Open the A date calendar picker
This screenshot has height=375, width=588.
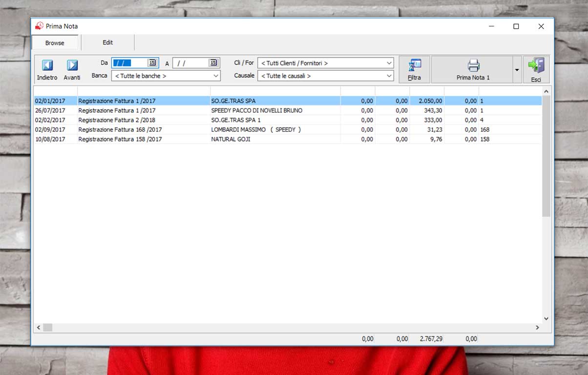coord(213,63)
